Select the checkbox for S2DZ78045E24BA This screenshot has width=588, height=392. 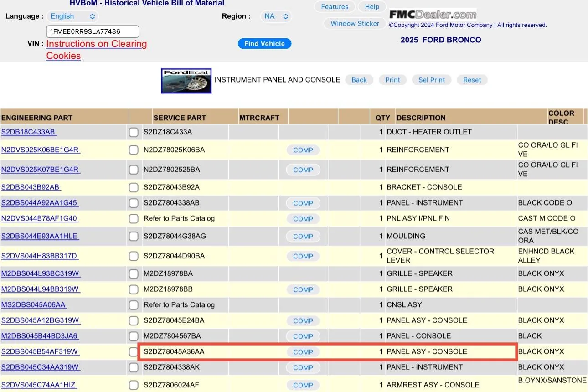[134, 320]
